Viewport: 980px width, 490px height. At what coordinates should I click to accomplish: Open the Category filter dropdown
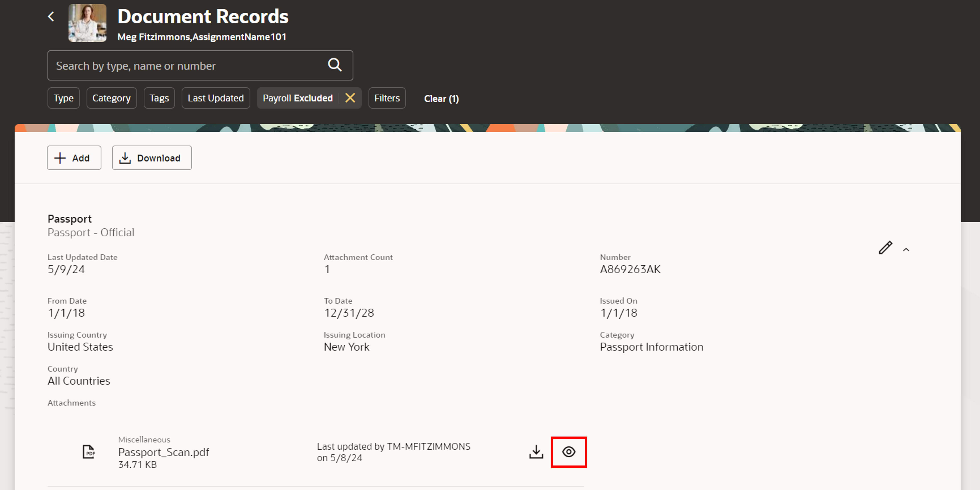(x=111, y=98)
